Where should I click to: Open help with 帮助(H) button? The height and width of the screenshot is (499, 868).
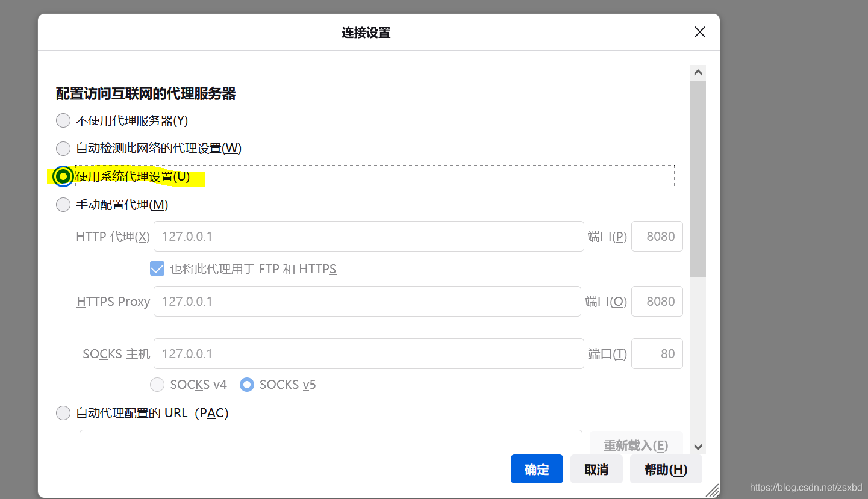tap(666, 469)
